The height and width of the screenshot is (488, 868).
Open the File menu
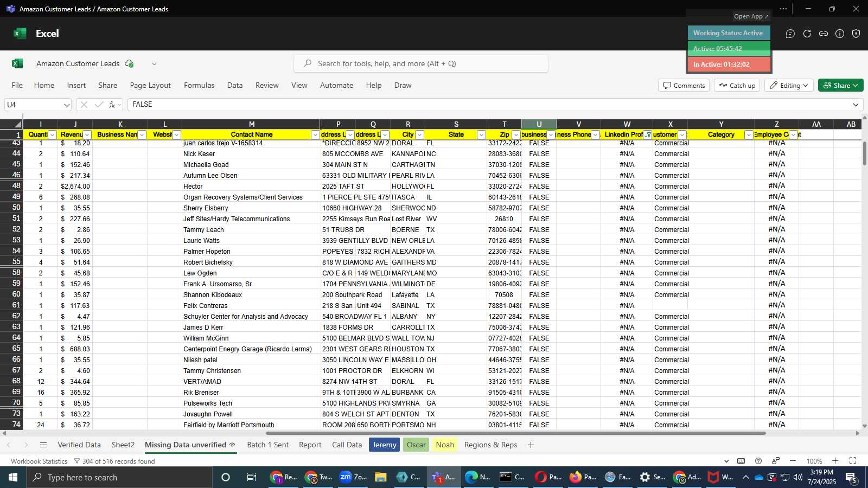[17, 85]
